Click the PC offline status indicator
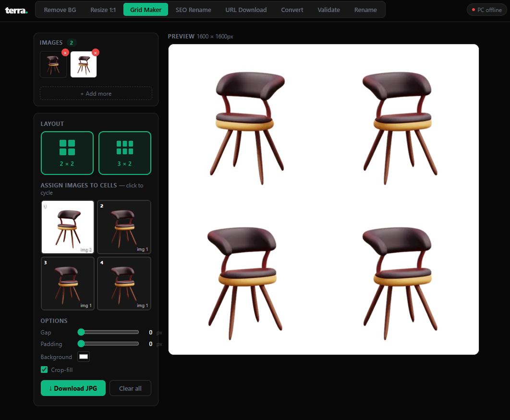The height and width of the screenshot is (420, 510). [x=486, y=10]
